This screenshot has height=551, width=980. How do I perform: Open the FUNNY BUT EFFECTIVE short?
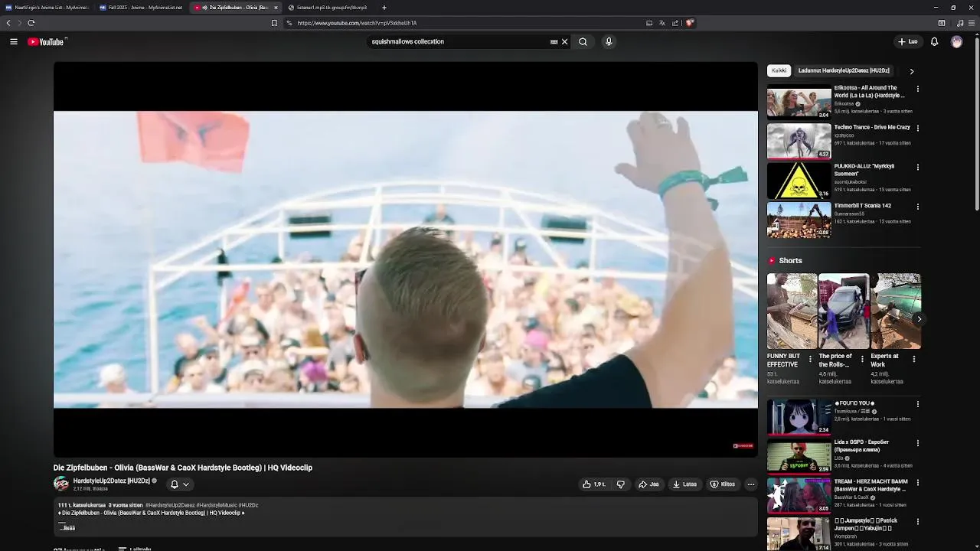pyautogui.click(x=792, y=311)
